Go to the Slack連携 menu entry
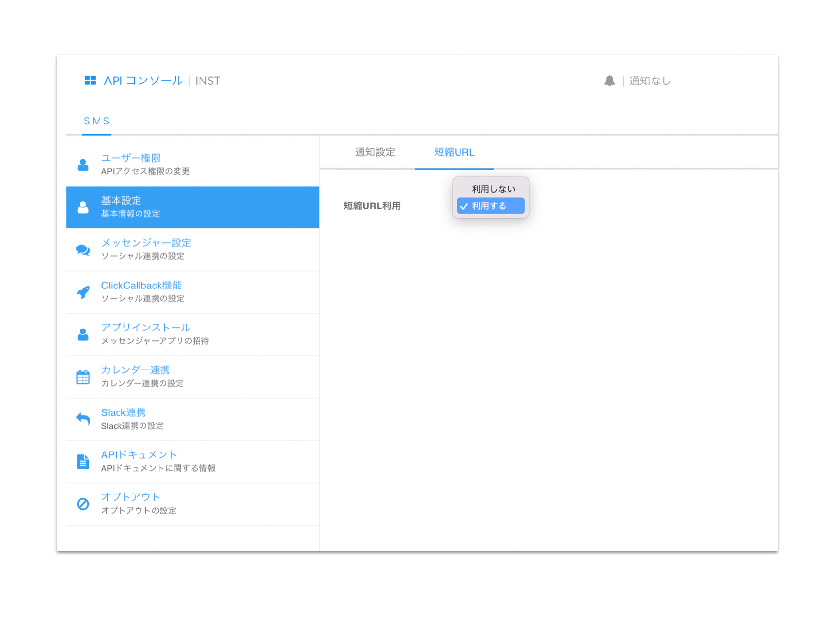This screenshot has height=617, width=840. coord(193,420)
